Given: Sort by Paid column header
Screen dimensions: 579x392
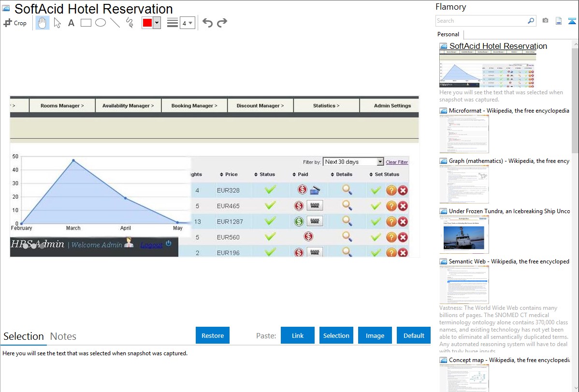Looking at the screenshot, I should tap(300, 174).
